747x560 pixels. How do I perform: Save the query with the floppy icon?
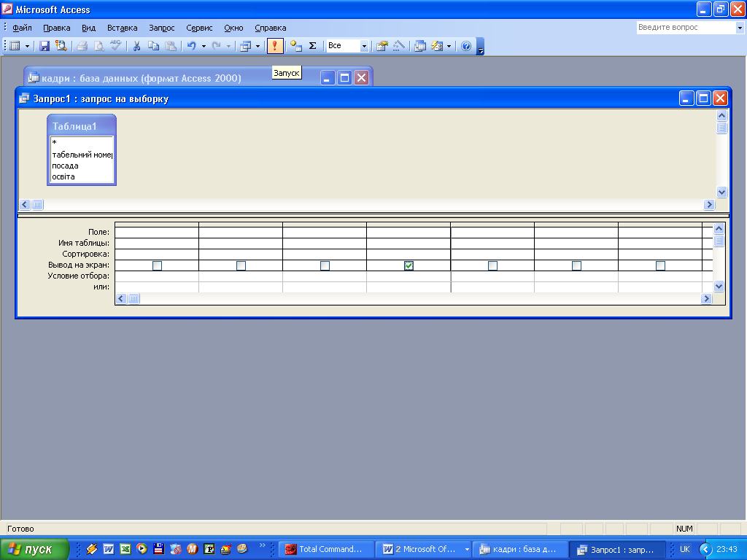pos(44,46)
